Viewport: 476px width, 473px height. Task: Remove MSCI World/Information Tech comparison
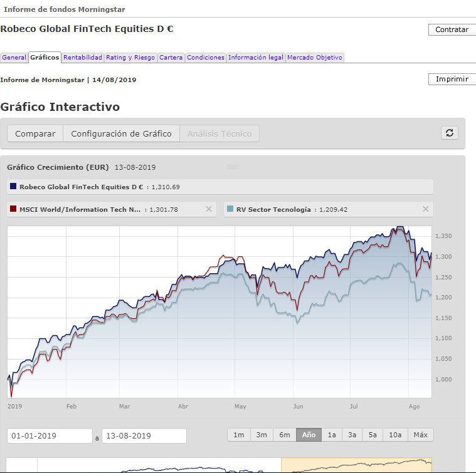click(209, 209)
